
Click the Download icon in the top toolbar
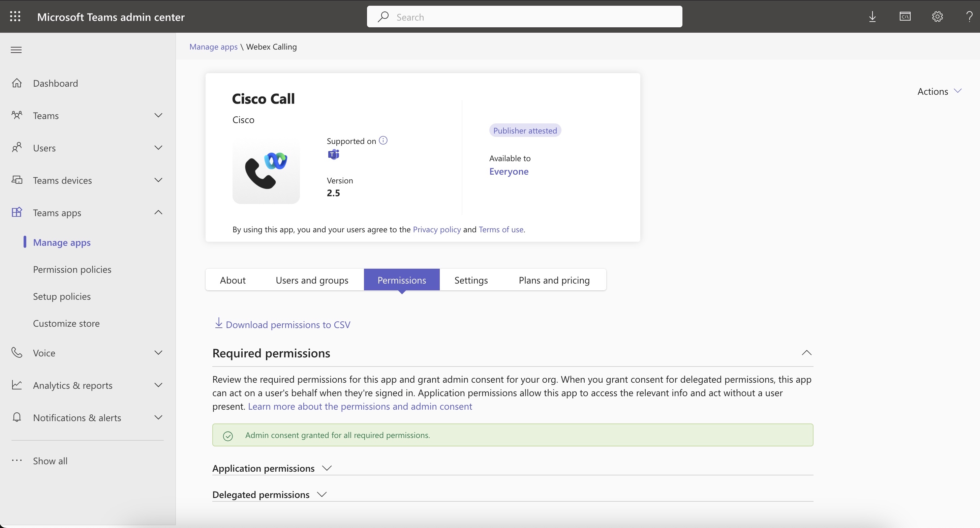(874, 16)
